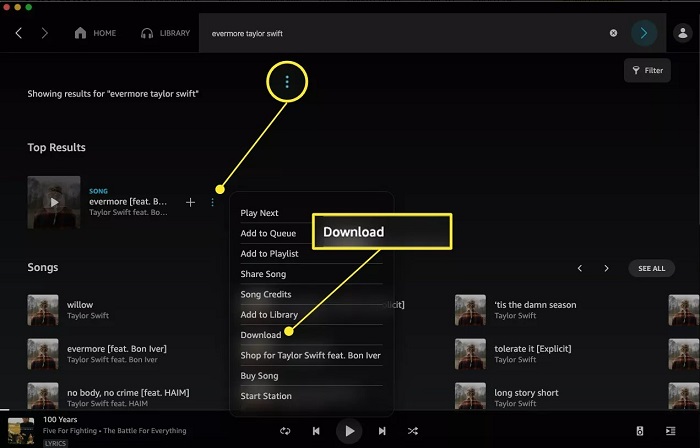This screenshot has height=448, width=700.
Task: Start playback with the play button
Action: pos(349,431)
